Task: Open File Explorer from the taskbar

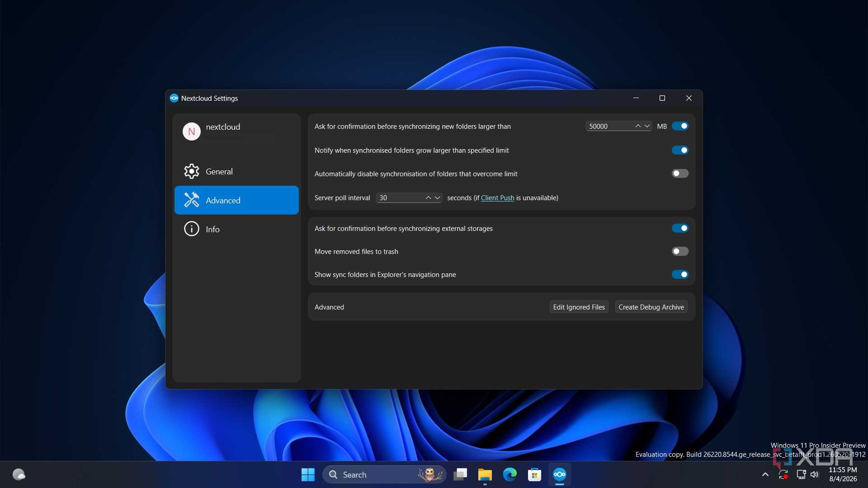Action: coord(485,474)
